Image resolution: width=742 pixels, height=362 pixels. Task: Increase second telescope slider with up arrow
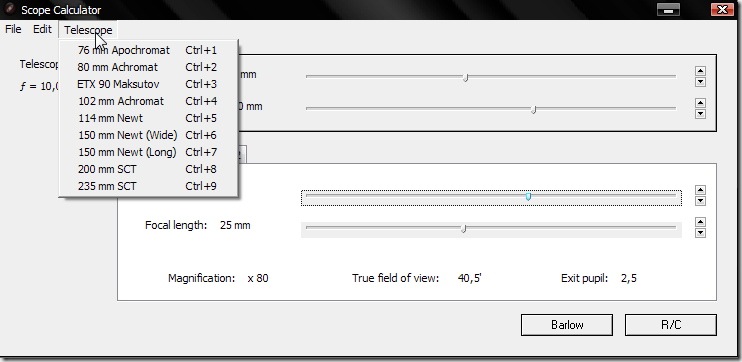(700, 103)
